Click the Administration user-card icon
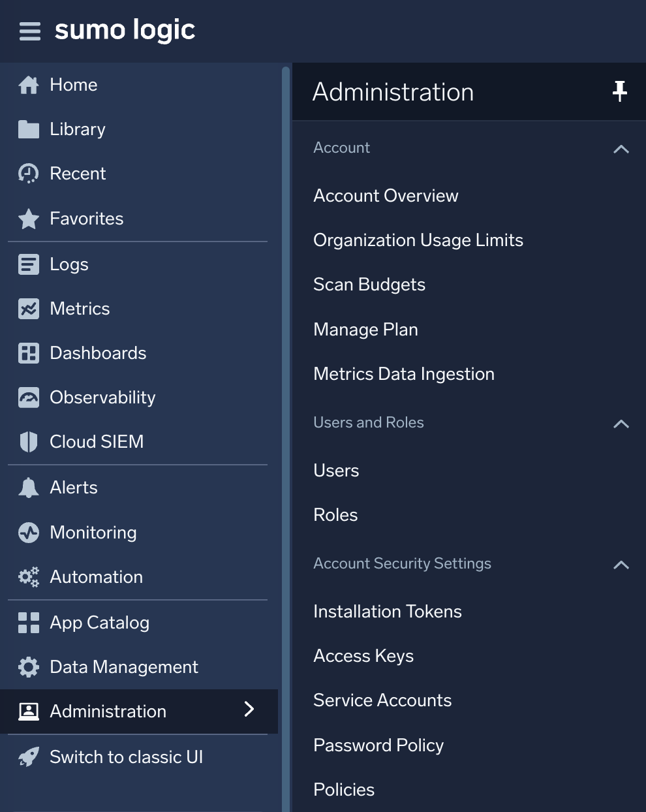This screenshot has height=812, width=646. click(29, 711)
